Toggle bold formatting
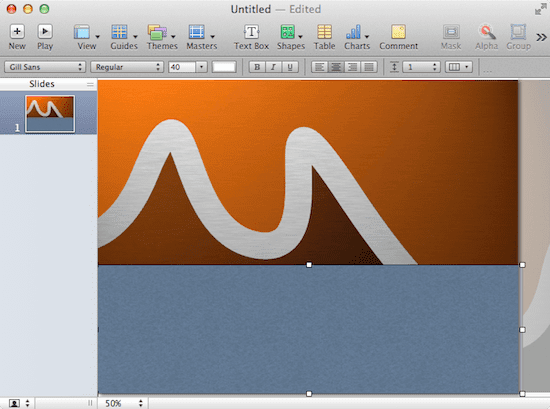Image resolution: width=550 pixels, height=409 pixels. pos(257,67)
